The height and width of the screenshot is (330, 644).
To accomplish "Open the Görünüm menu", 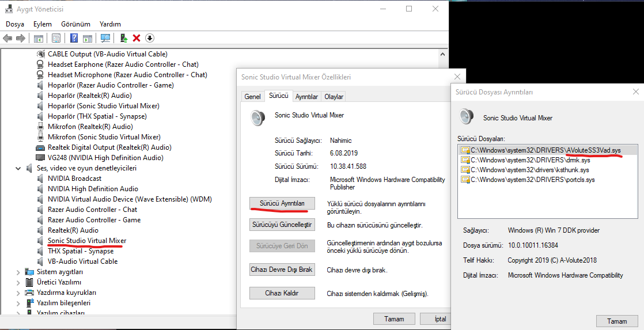I will click(75, 24).
